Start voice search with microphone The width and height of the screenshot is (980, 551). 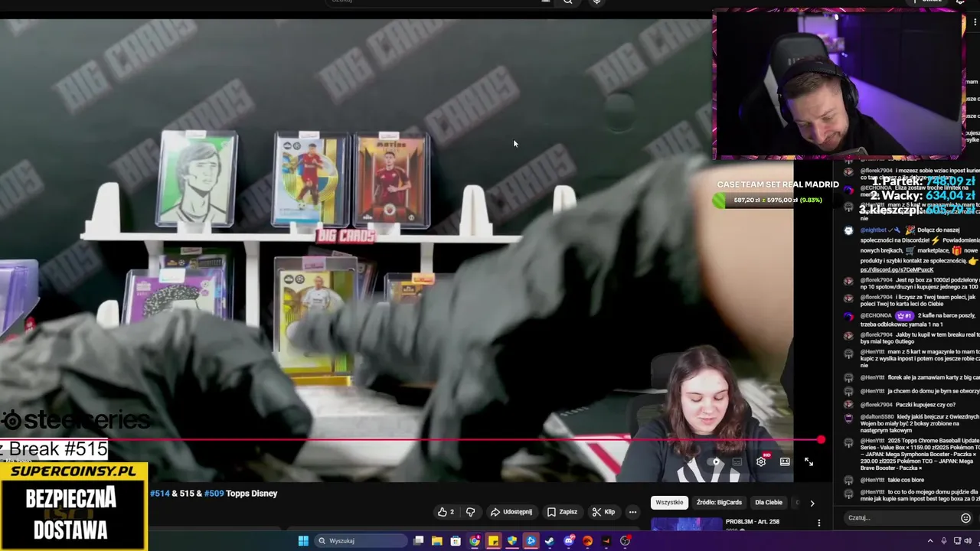[x=597, y=2]
